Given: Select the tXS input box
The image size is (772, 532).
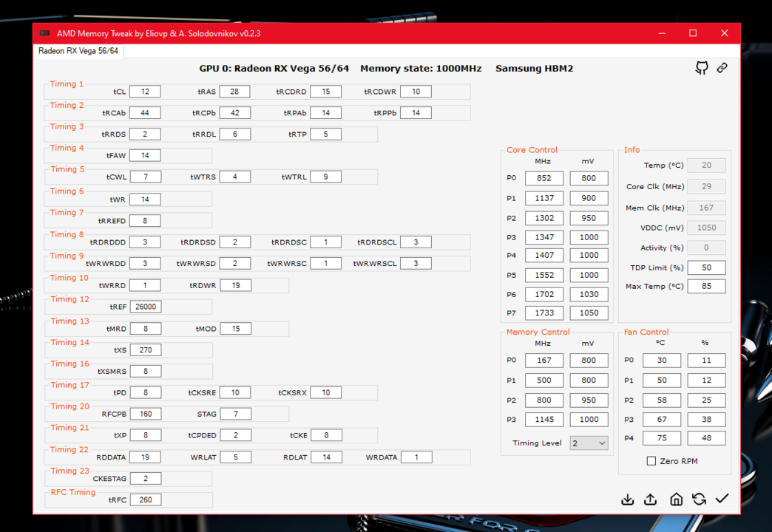Looking at the screenshot, I should point(145,350).
